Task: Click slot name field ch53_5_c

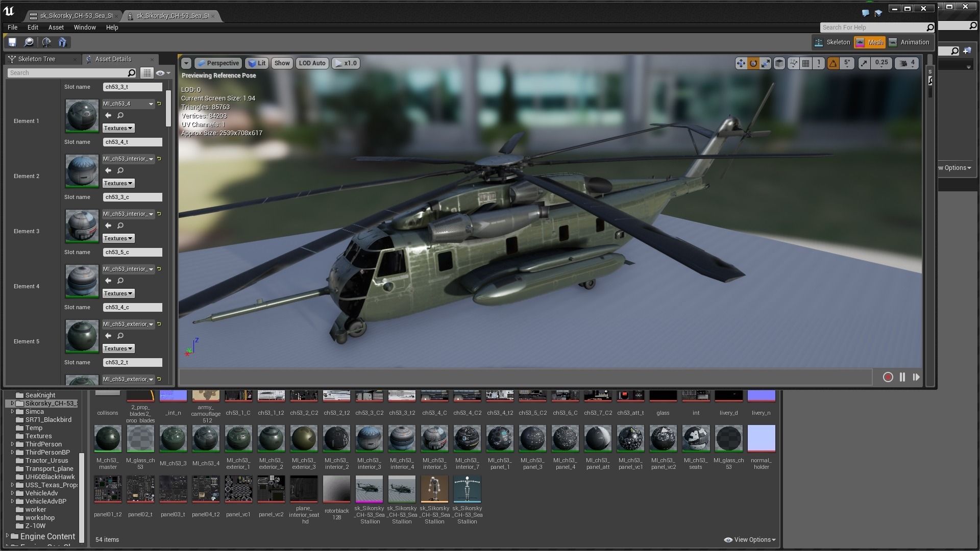Action: [x=133, y=252]
